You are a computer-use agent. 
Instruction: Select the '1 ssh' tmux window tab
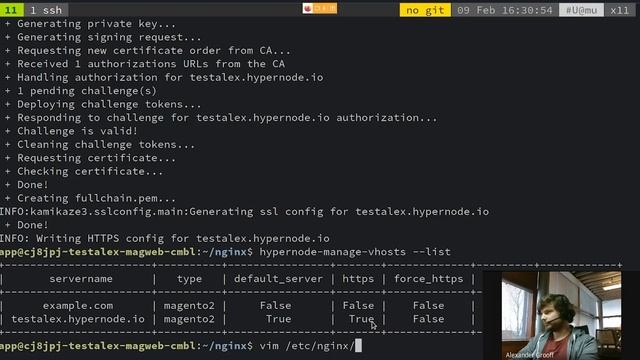point(46,10)
